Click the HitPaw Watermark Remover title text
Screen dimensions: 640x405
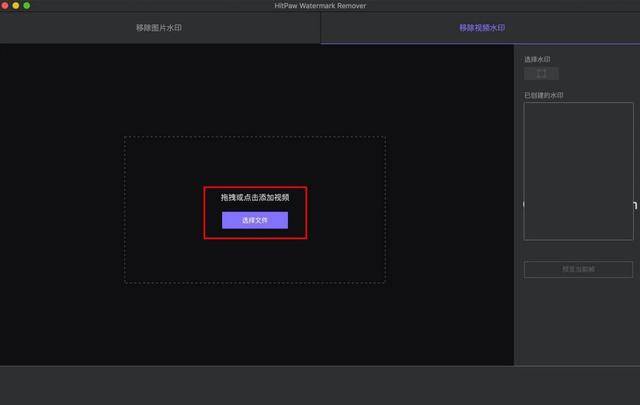click(x=321, y=6)
